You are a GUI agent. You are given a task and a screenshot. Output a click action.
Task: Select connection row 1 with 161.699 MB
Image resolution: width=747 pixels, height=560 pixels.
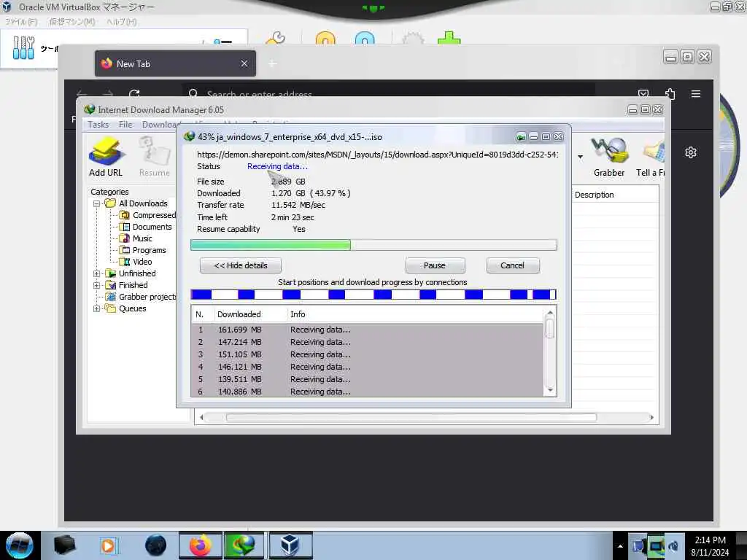(x=367, y=330)
